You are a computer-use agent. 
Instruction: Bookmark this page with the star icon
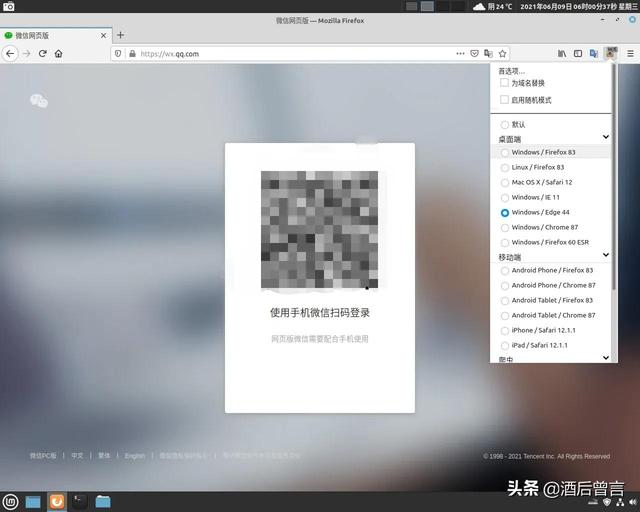(503, 53)
